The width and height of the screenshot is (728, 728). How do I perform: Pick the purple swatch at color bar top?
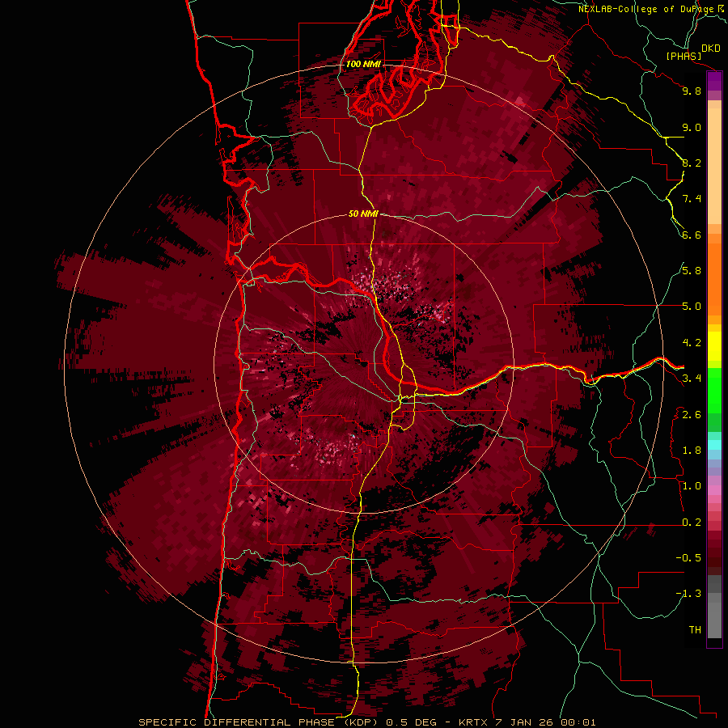click(714, 81)
